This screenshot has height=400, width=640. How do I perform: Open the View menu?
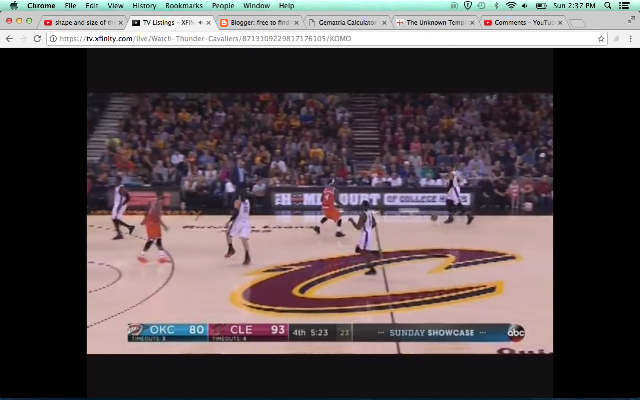coord(116,6)
